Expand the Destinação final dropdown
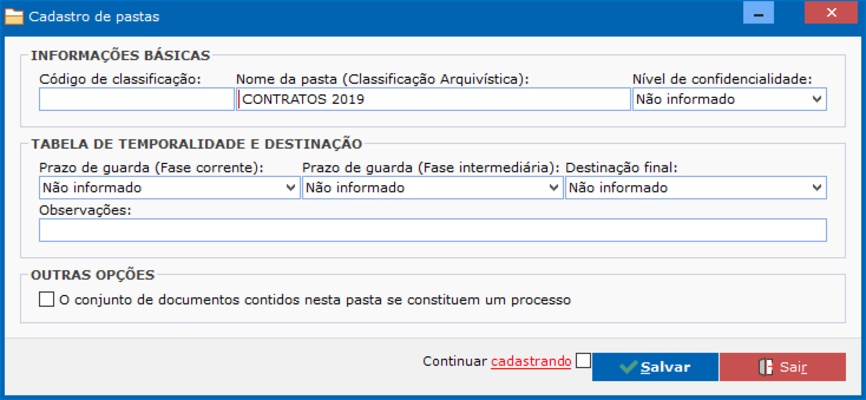The width and height of the screenshot is (866, 400). 695,187
